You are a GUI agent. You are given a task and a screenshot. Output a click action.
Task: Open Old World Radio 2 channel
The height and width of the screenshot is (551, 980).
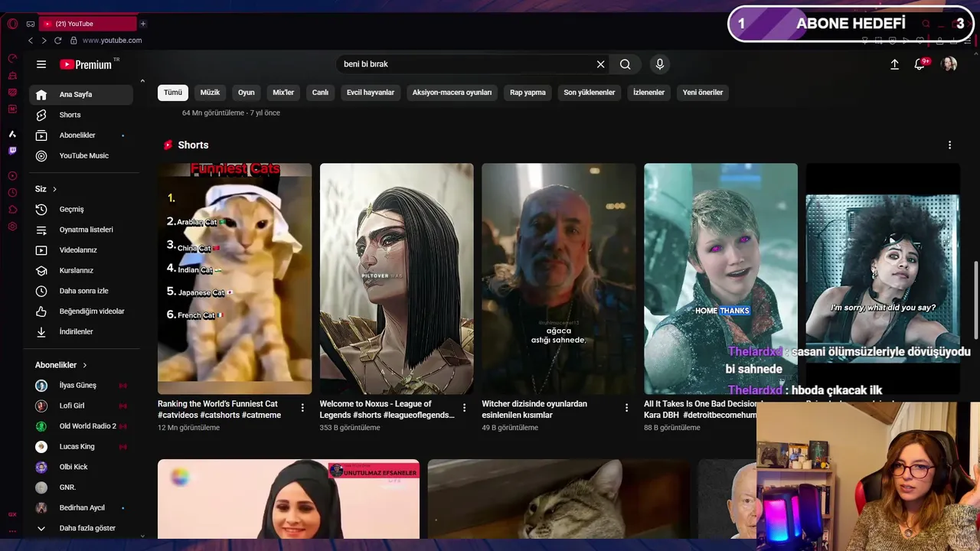point(81,426)
